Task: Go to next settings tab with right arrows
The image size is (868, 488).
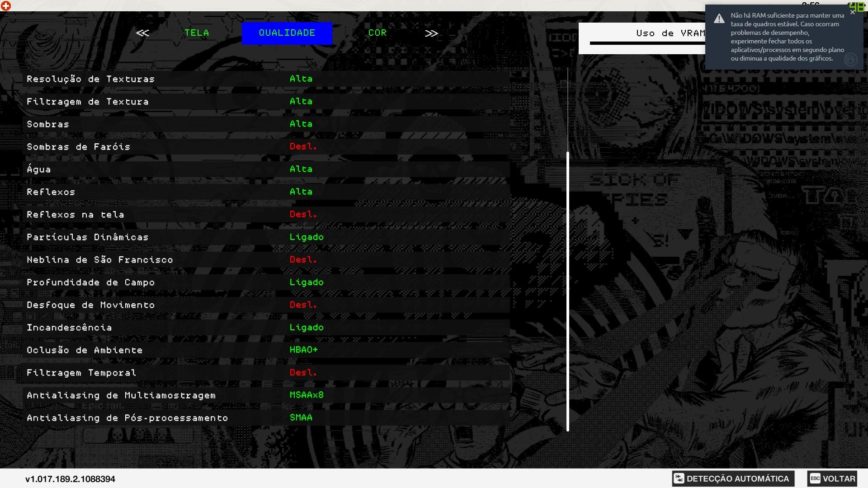Action: click(432, 33)
